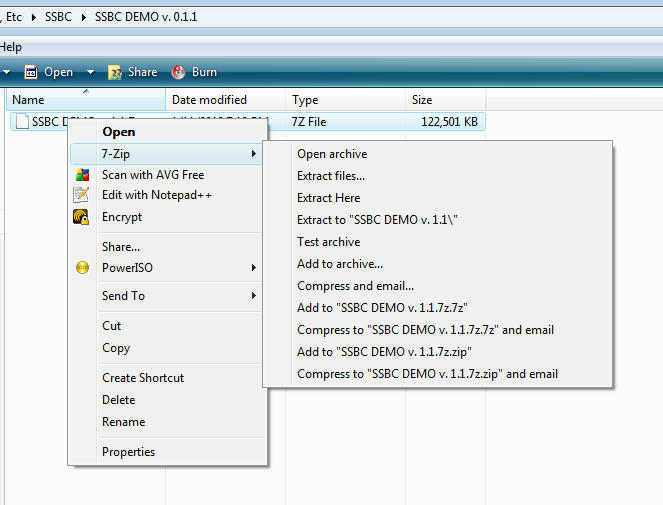This screenshot has height=505, width=663.
Task: Click the Encrypt padlock icon
Action: tap(82, 217)
